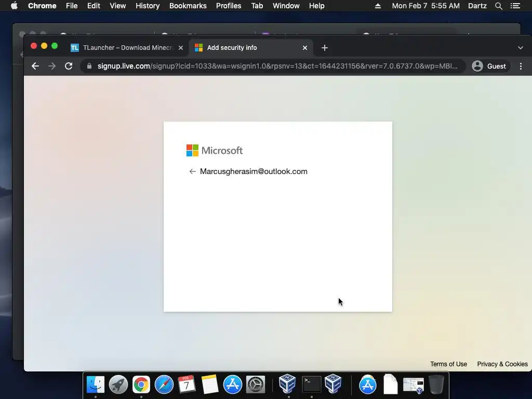Open the Chrome menu in menu bar
532x399 pixels.
tap(42, 6)
